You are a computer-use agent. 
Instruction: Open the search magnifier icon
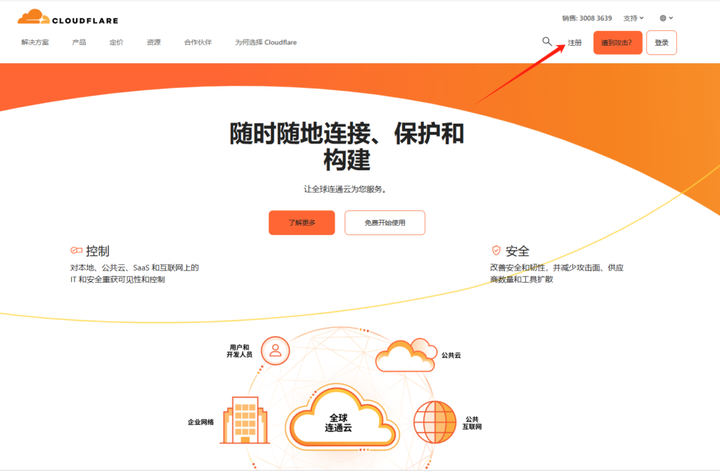(x=546, y=41)
